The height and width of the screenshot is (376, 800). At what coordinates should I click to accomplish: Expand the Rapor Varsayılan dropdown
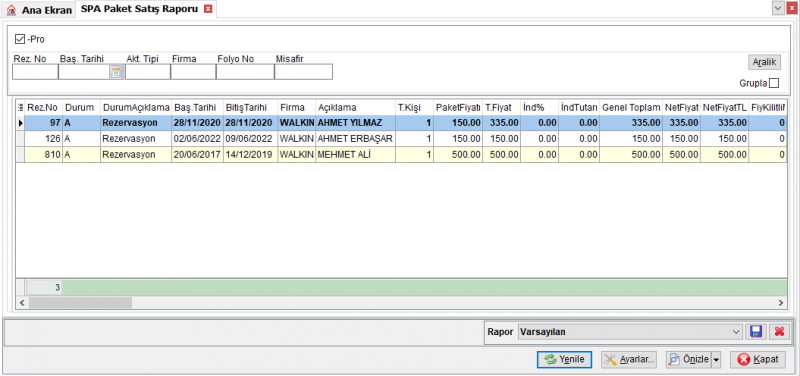point(736,332)
